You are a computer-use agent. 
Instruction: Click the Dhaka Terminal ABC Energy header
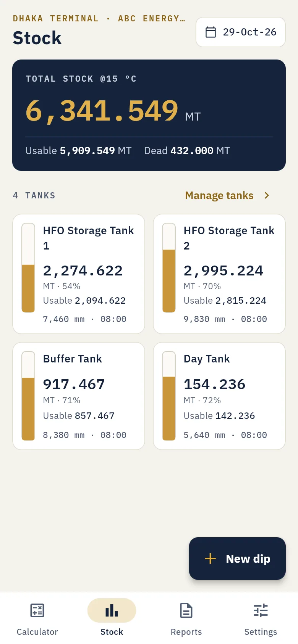(99, 18)
